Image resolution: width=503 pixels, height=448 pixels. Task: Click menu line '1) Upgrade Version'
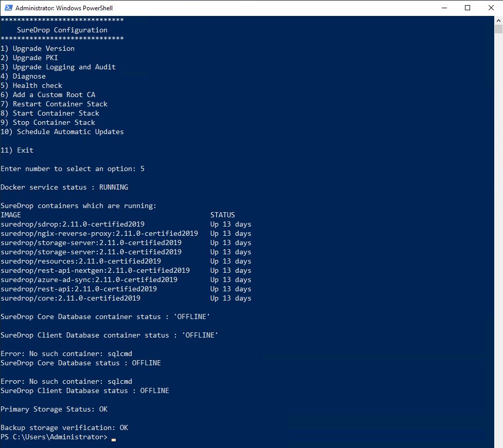click(x=38, y=49)
